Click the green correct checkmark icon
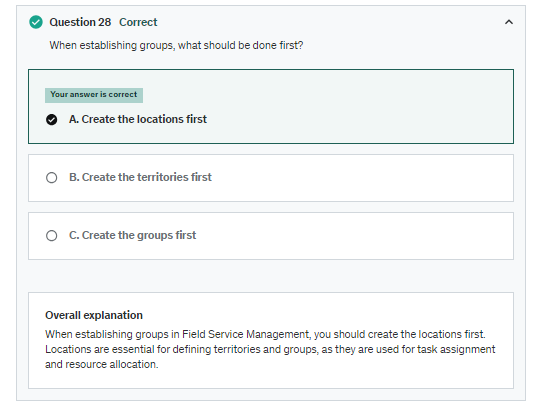This screenshot has height=402, width=552. tap(36, 22)
